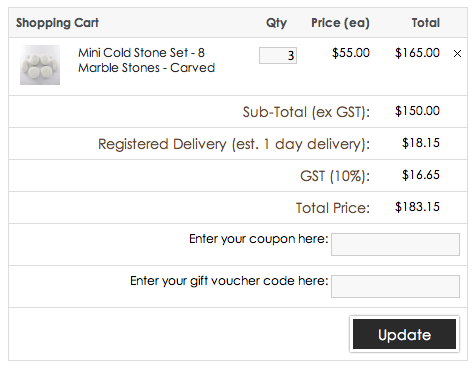Click the coupon code input field
The image size is (476, 366).
tap(395, 244)
